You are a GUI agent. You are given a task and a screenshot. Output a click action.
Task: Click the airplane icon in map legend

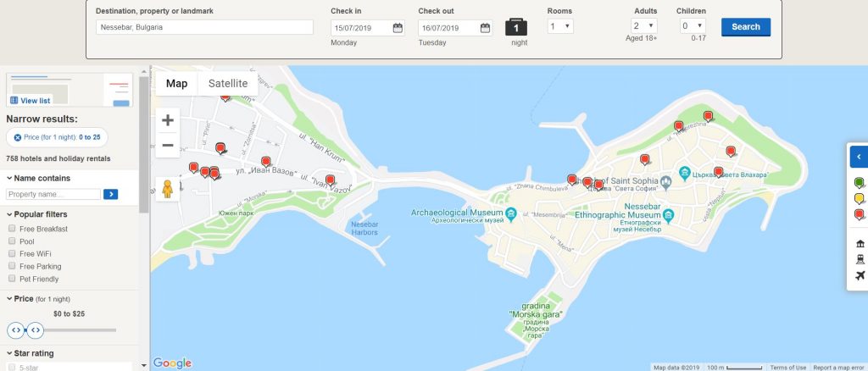click(x=860, y=275)
